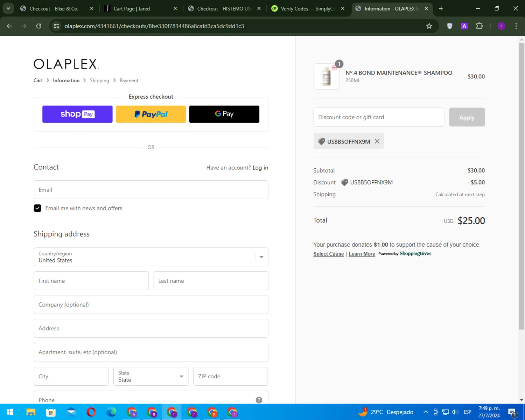The height and width of the screenshot is (420, 525).
Task: Launch Opera browser from taskbar
Action: (x=91, y=412)
